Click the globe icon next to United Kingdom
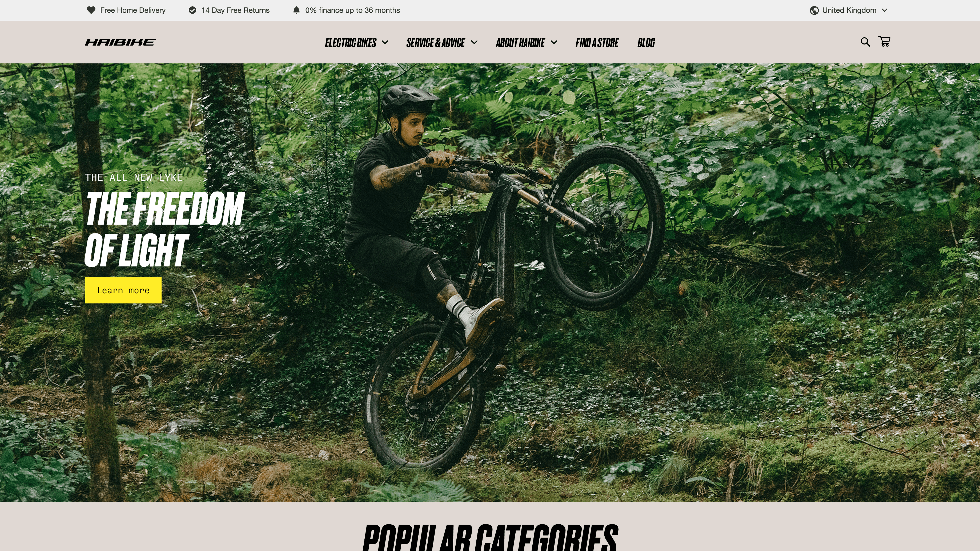980x551 pixels. [x=814, y=10]
